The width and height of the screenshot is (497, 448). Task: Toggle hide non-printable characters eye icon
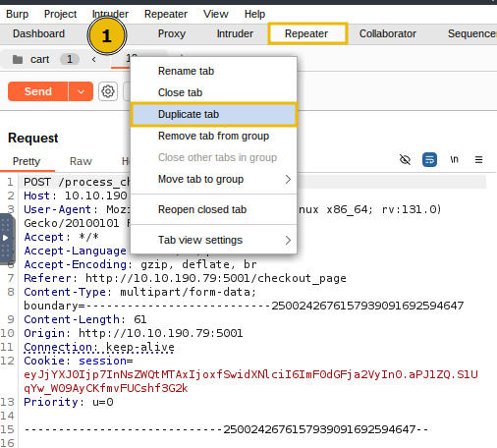tap(405, 160)
